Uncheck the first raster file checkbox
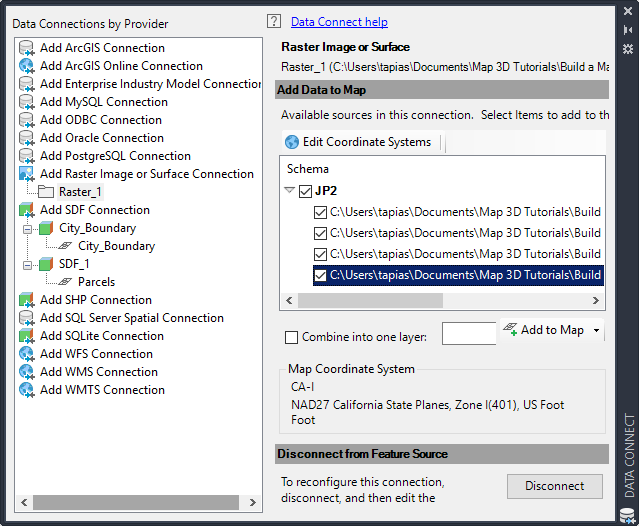639x526 pixels. [320, 212]
